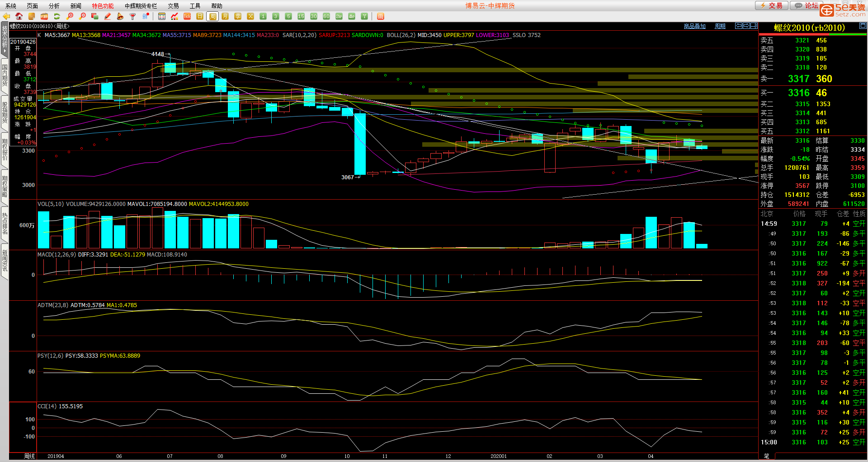Click the green refresh icon
Viewport: 868px width, 462px height.
57,16
